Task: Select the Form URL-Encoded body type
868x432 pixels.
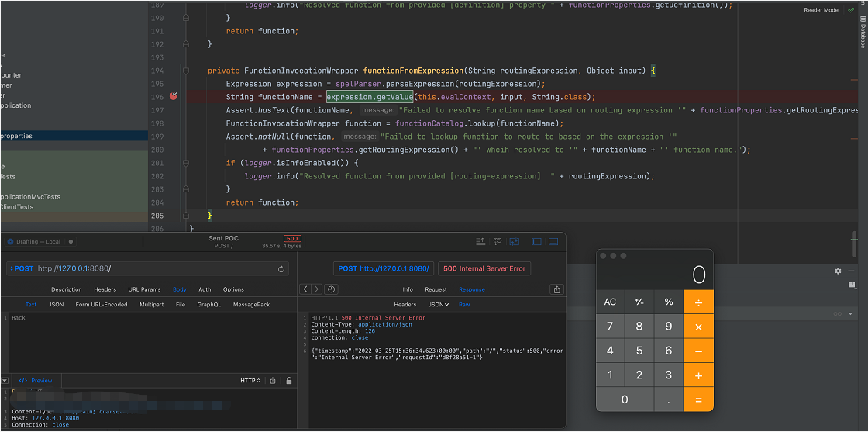Action: (x=102, y=305)
